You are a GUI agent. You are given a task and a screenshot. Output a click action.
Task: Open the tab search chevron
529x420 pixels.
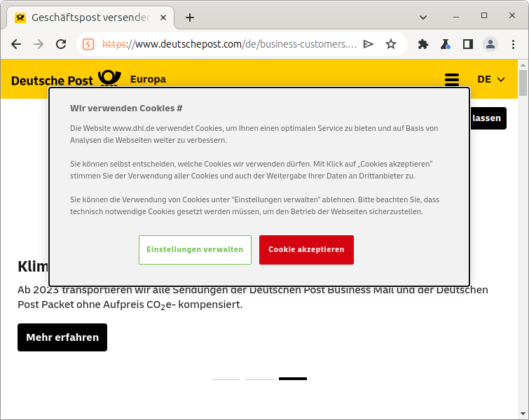click(x=423, y=16)
